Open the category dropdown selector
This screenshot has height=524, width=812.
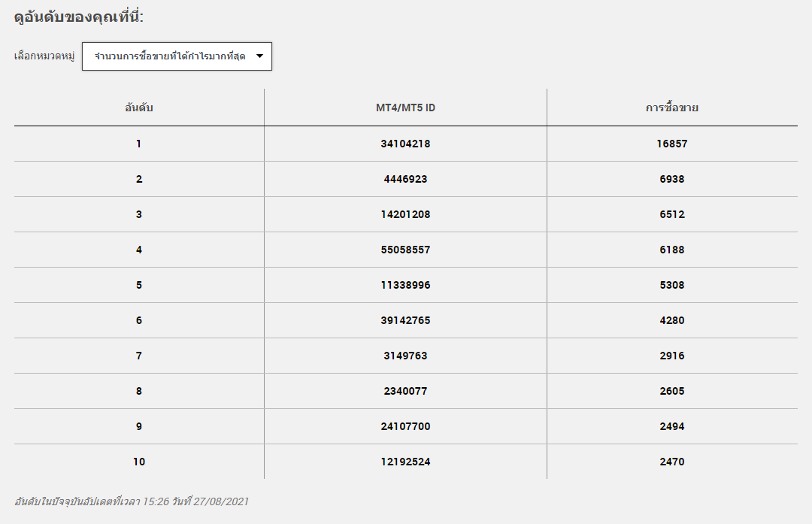click(x=177, y=56)
